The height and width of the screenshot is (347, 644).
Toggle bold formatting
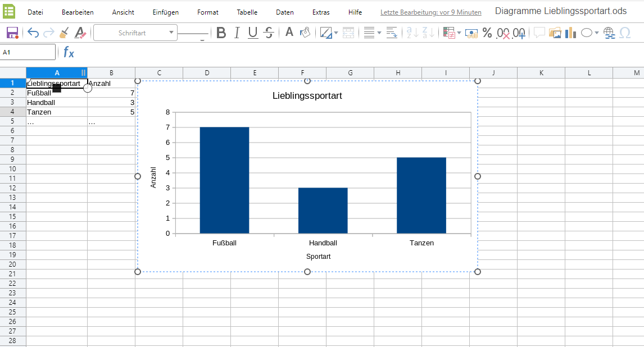click(x=221, y=33)
